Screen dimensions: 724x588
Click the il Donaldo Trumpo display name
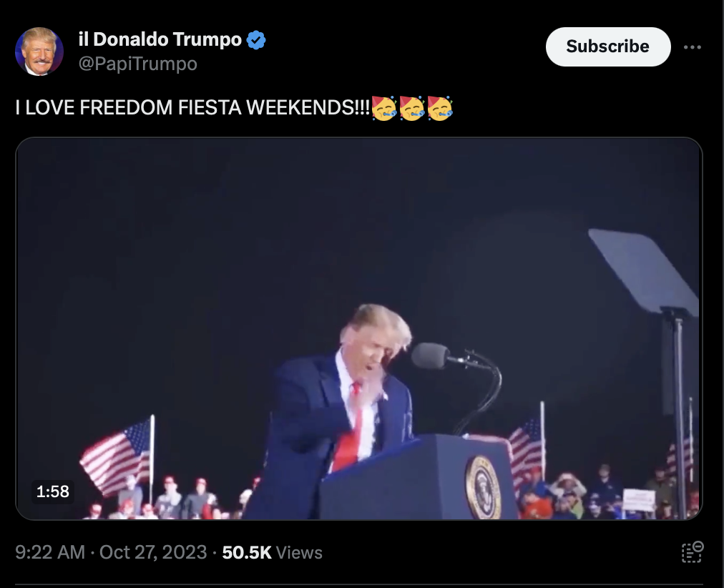pyautogui.click(x=160, y=39)
